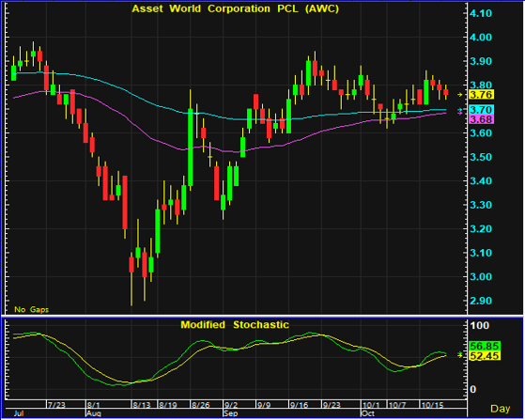Click the Asset World Corporation PCL (AWC) title
525x420 pixels.
236,8
